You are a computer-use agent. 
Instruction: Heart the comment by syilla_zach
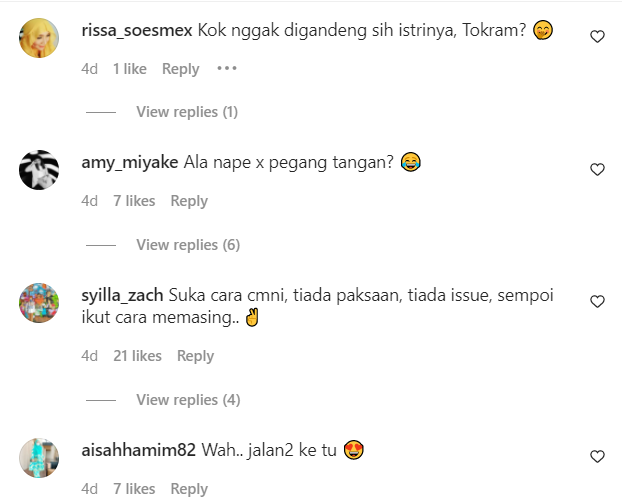pyautogui.click(x=597, y=302)
